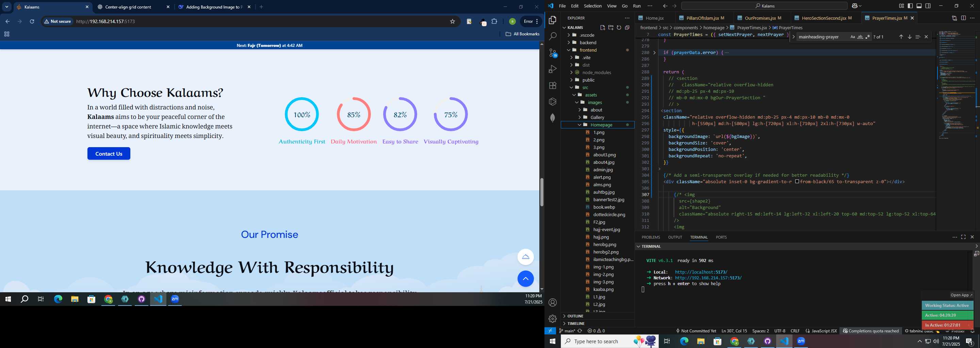Viewport: 980px width, 348px height.
Task: Collapse the Homepage folder
Action: 597,125
